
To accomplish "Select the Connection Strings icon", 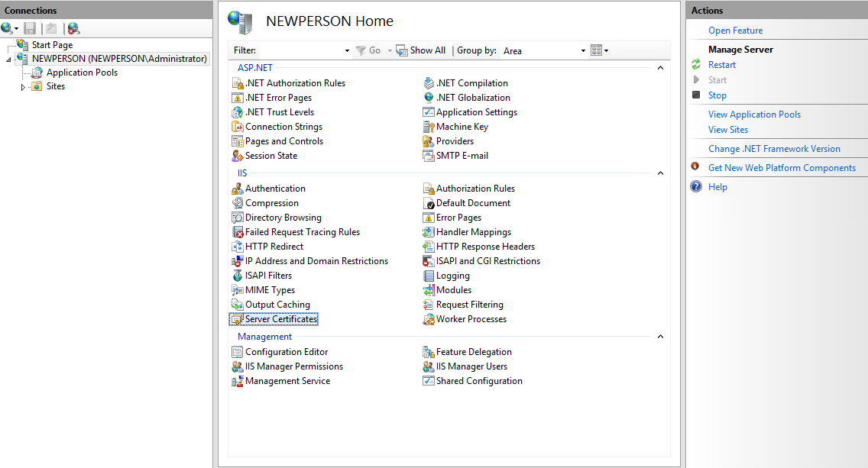I will click(277, 126).
